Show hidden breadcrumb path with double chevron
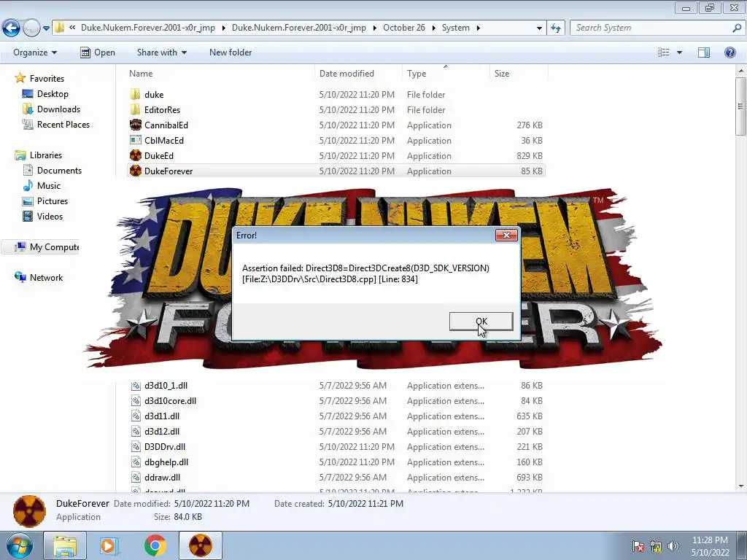Screen dimensions: 747x560 tap(72, 28)
